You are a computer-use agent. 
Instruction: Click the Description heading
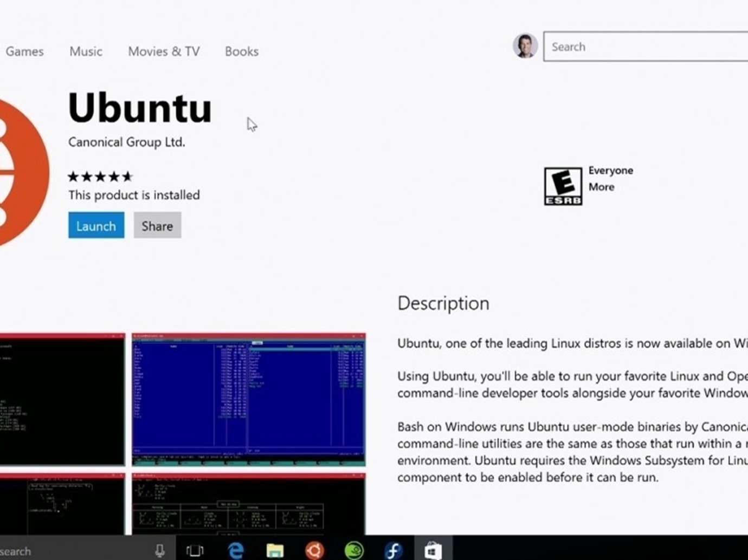443,303
